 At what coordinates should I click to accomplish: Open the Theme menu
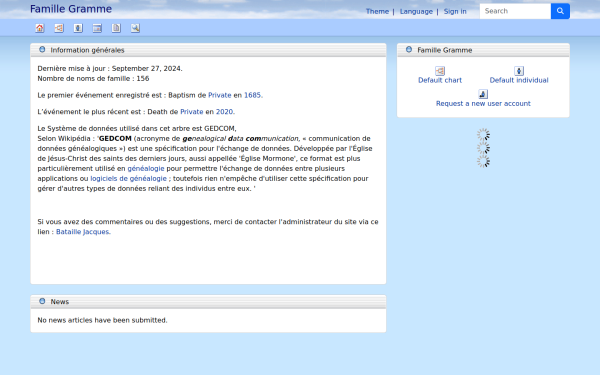pyautogui.click(x=377, y=11)
